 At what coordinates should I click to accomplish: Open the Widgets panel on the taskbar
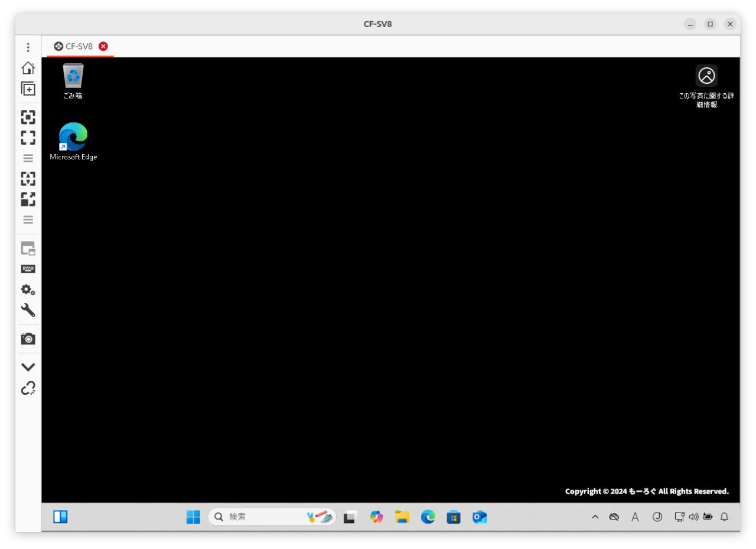(60, 517)
